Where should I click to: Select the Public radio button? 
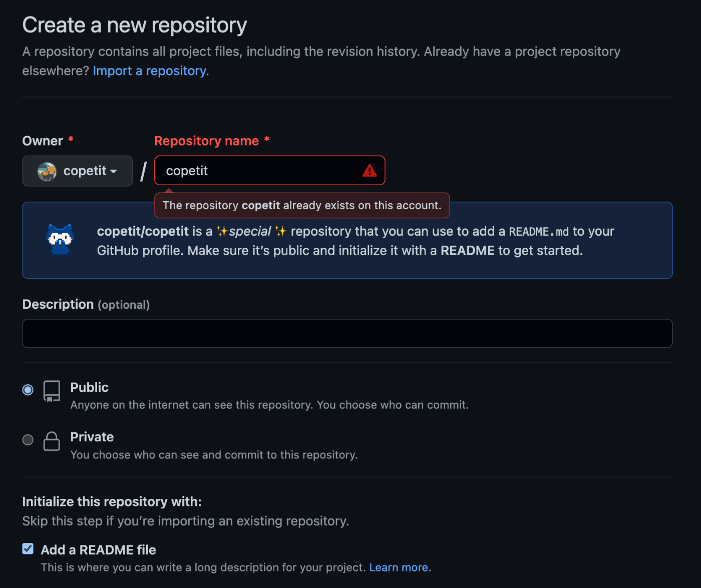point(28,390)
